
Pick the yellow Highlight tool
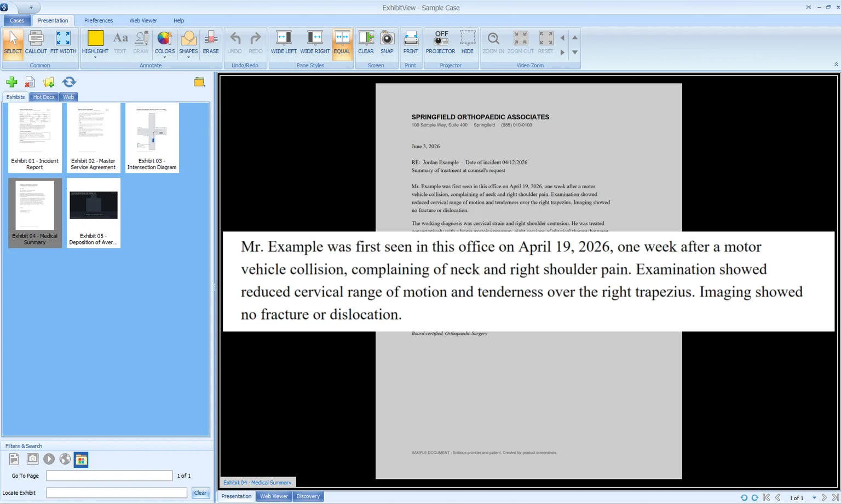pyautogui.click(x=95, y=41)
